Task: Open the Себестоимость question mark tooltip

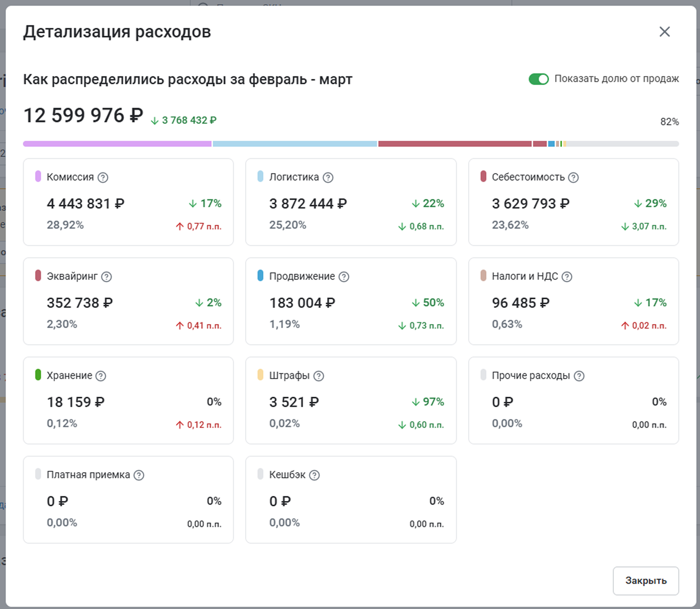Action: tap(573, 178)
